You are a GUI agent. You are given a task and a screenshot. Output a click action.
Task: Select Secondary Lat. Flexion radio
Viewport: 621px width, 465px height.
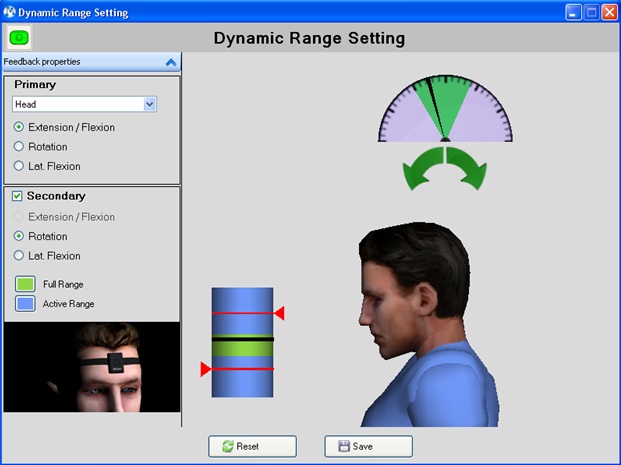[19, 255]
